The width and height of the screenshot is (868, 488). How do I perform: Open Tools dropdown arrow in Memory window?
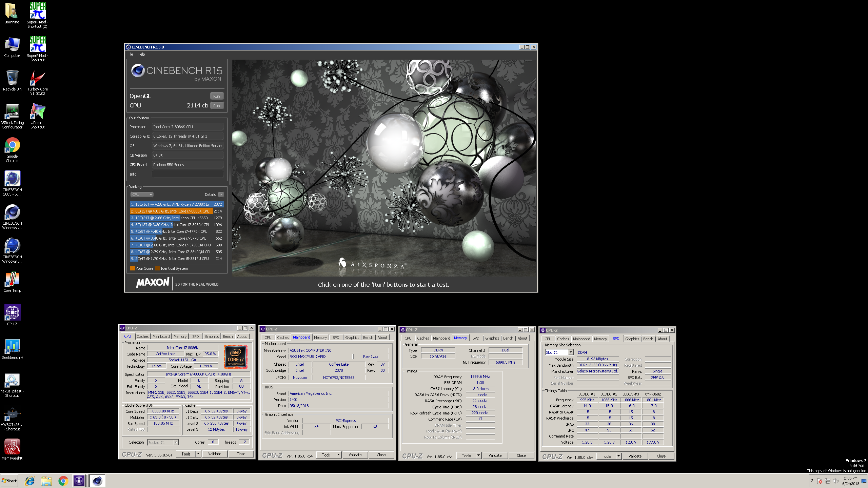pos(478,455)
